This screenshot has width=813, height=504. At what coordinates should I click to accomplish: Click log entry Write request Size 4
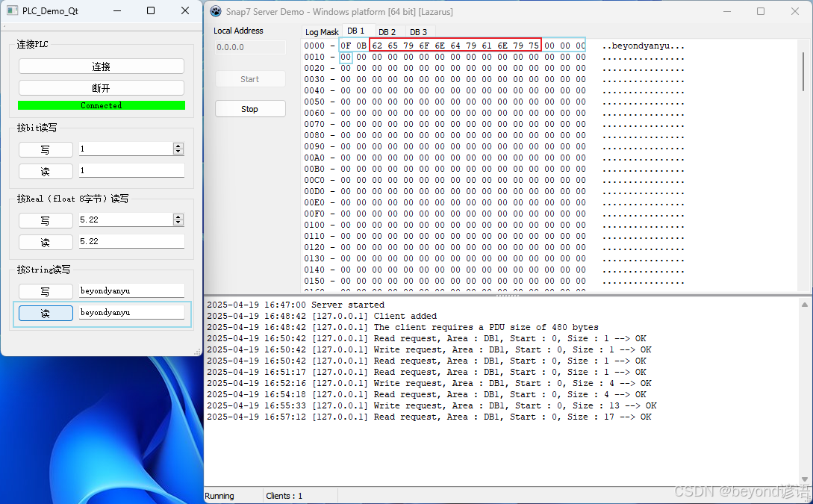(429, 384)
